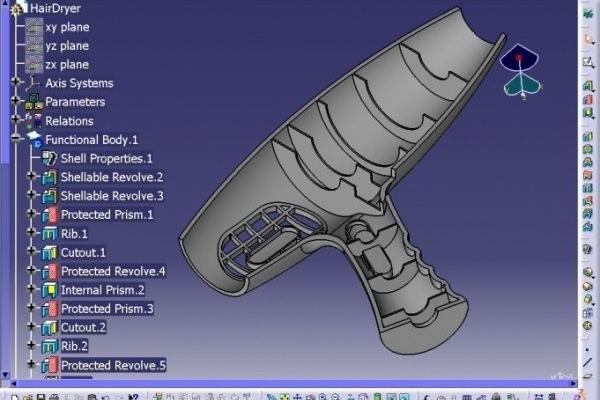The height and width of the screenshot is (400, 600).
Task: Expand the Protected Prism.1 feature
Action: [x=31, y=213]
